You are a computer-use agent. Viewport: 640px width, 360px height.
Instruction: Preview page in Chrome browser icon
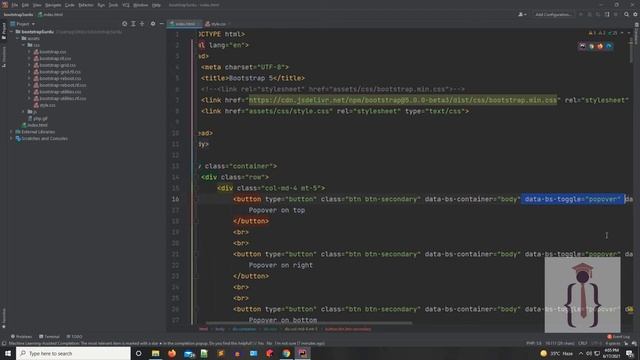[591, 46]
